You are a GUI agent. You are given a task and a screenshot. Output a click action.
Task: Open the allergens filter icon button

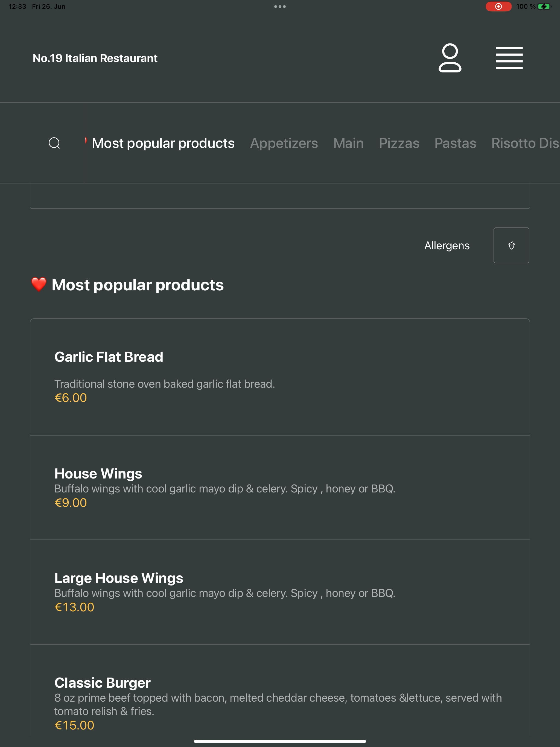click(511, 245)
